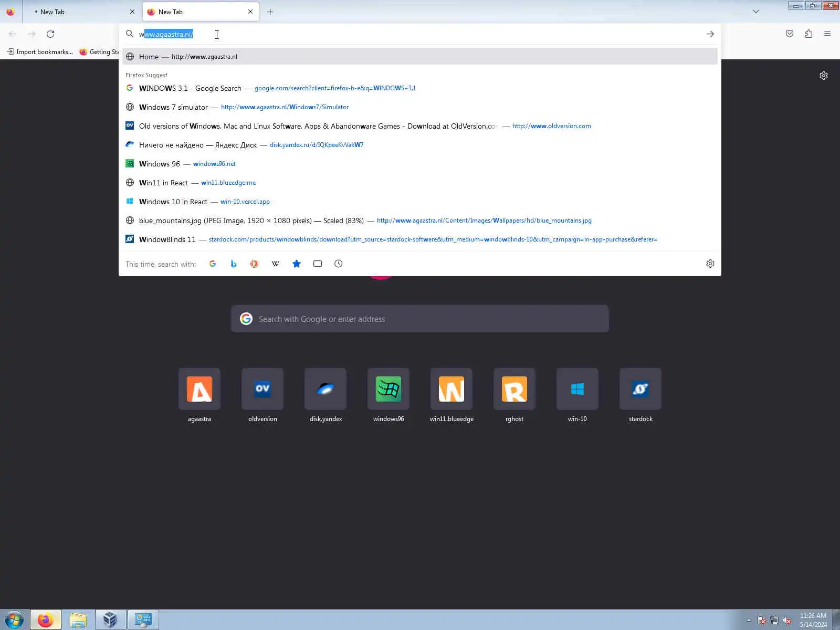
Task: Click Import bookmarks in bookmarks toolbar
Action: (x=40, y=51)
